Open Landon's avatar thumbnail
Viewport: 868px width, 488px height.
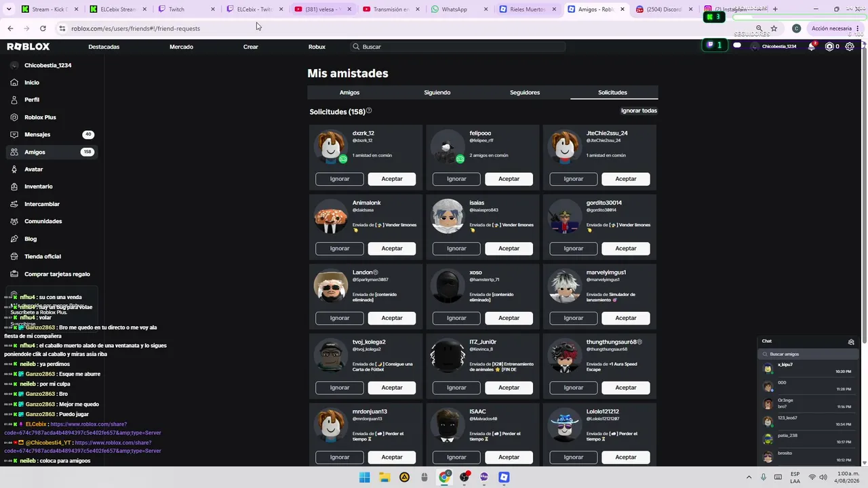[331, 286]
